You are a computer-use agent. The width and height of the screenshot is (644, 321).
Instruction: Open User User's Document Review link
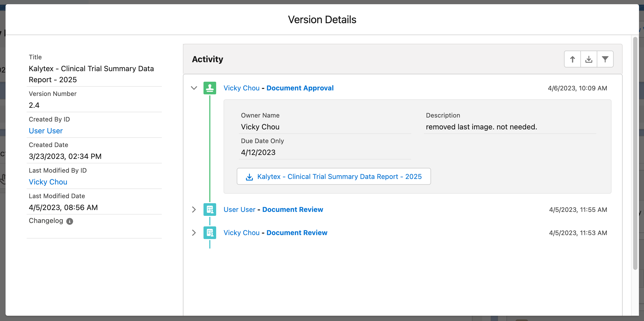tap(292, 210)
